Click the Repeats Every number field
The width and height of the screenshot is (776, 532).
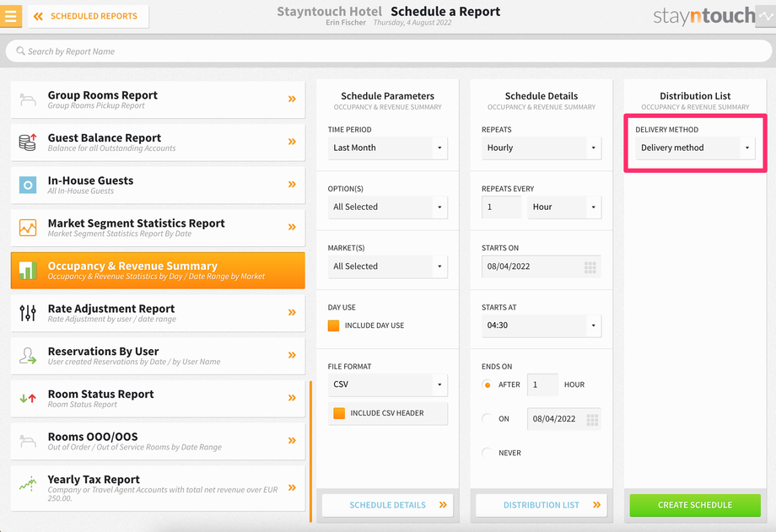(x=501, y=207)
